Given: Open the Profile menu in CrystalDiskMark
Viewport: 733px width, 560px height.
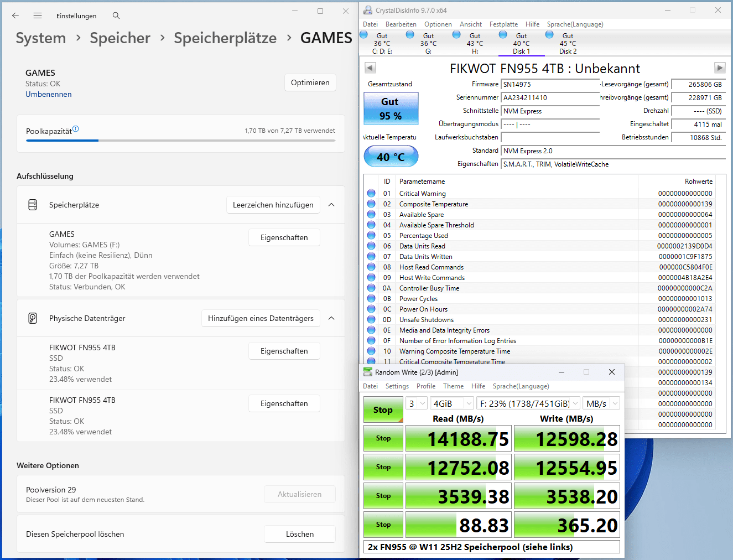Looking at the screenshot, I should click(x=426, y=386).
